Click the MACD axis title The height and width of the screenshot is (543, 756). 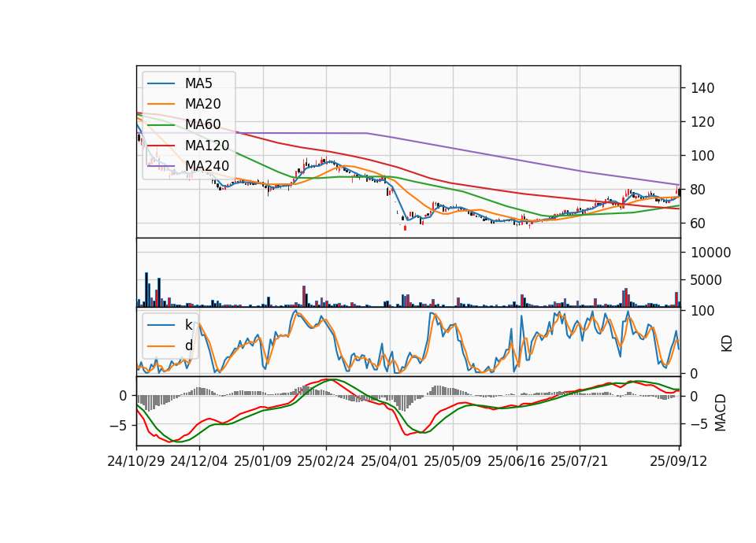721,412
